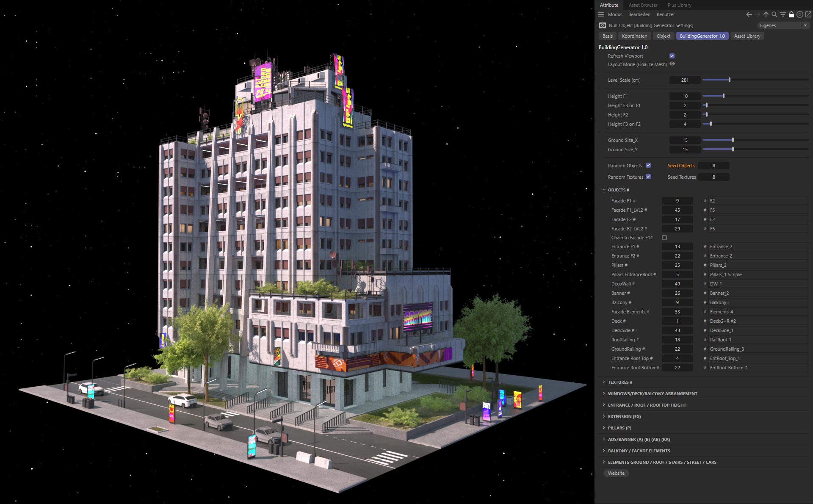Open the search in the Attribute Manager
The height and width of the screenshot is (504, 813).
pyautogui.click(x=774, y=14)
